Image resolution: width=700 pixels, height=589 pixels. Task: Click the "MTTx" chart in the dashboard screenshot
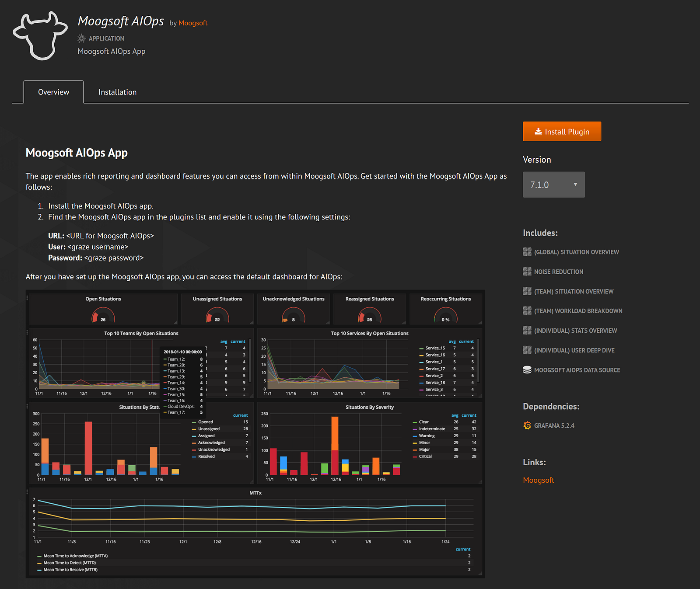click(x=255, y=531)
